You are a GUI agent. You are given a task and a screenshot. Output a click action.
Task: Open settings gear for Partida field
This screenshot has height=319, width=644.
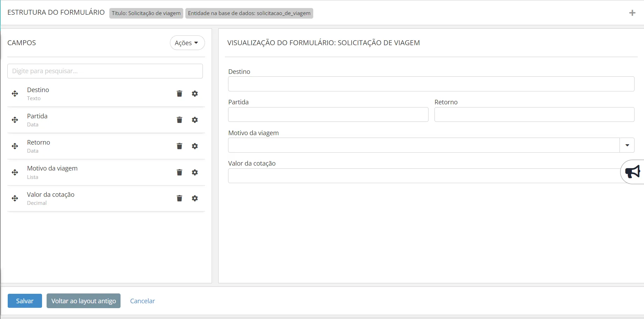[x=195, y=120]
